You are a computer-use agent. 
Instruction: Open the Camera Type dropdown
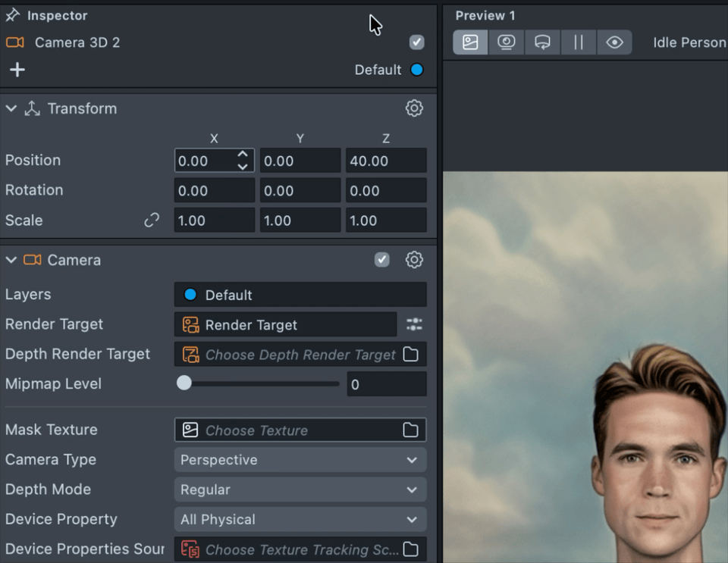pyautogui.click(x=300, y=460)
